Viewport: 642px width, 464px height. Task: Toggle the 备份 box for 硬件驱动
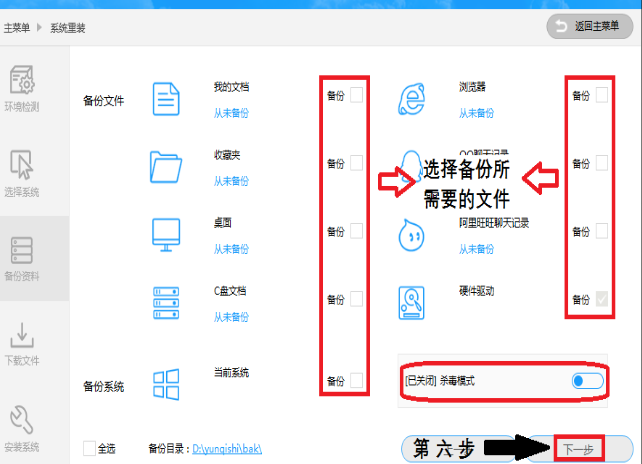tap(601, 299)
